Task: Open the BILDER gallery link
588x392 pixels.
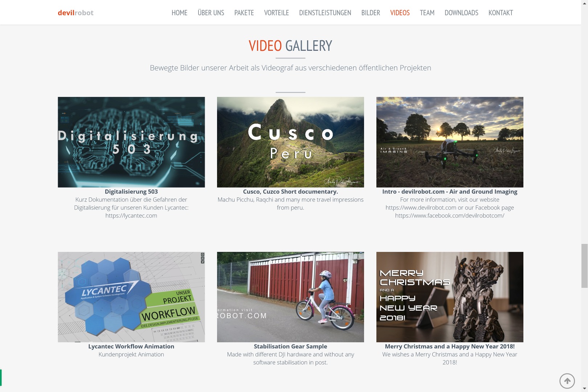Action: pyautogui.click(x=371, y=13)
